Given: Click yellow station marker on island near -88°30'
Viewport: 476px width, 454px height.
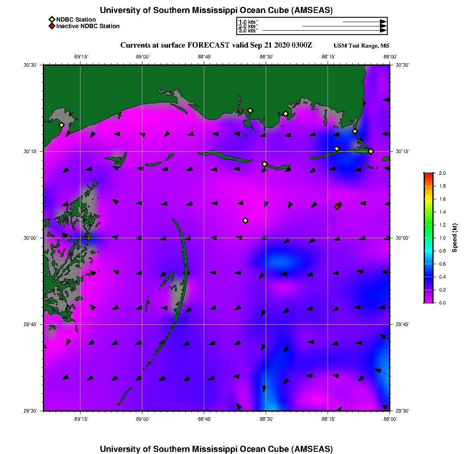Looking at the screenshot, I should (265, 164).
